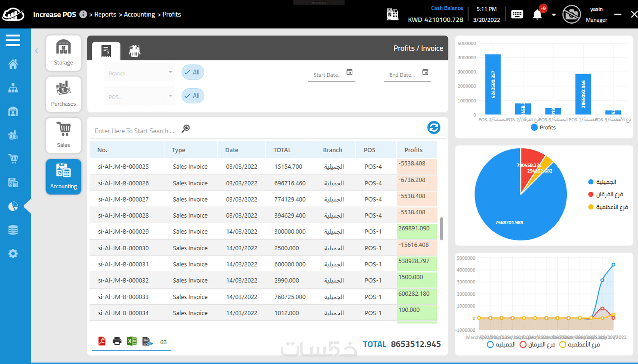Open the sidebar shopping cart icon

pos(13,159)
